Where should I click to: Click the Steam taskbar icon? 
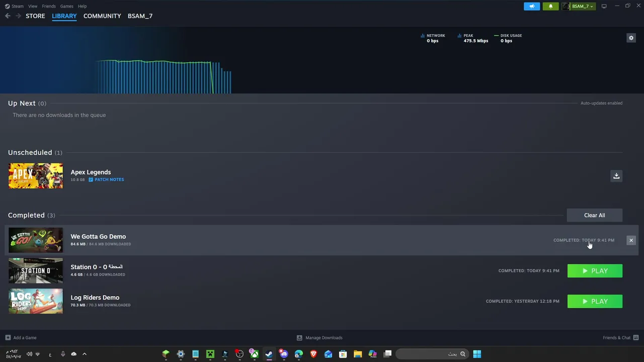[269, 354]
